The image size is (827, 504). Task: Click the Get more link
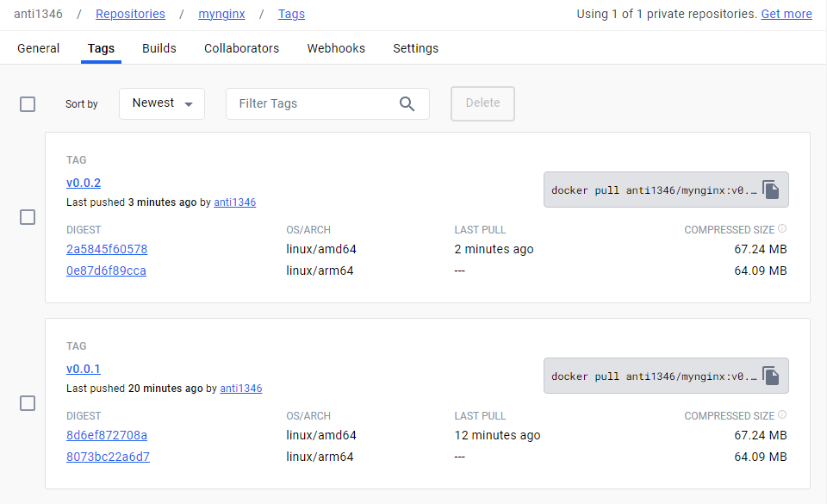coord(787,15)
